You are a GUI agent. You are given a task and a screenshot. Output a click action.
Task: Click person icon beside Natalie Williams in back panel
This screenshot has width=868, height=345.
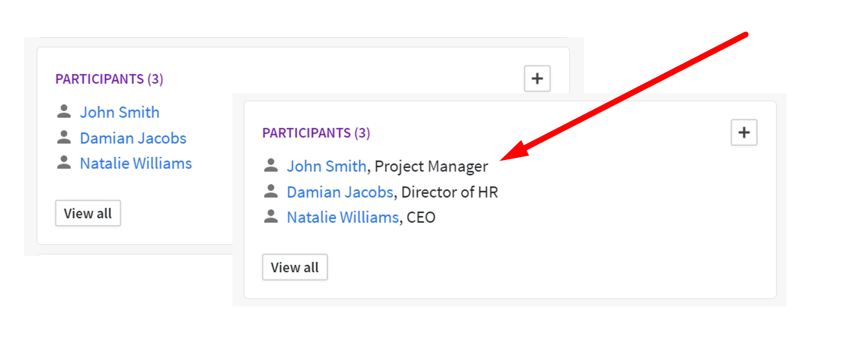coord(64,162)
